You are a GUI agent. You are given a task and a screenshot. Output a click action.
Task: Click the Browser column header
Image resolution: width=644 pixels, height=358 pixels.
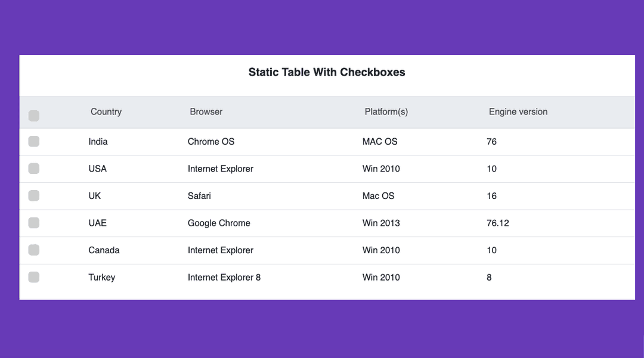tap(206, 111)
